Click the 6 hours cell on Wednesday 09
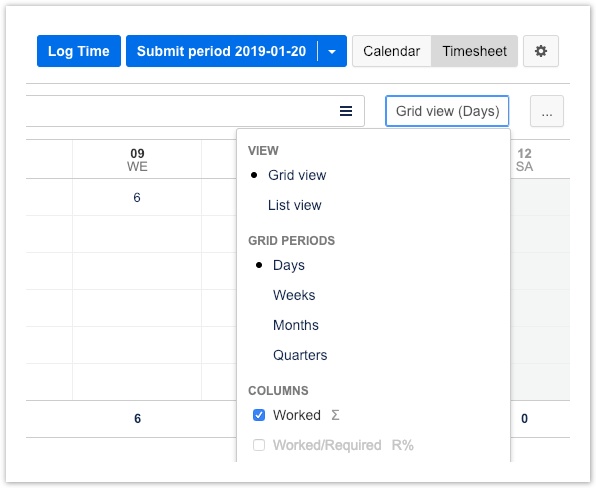Image resolution: width=596 pixels, height=488 pixels. coord(137,197)
